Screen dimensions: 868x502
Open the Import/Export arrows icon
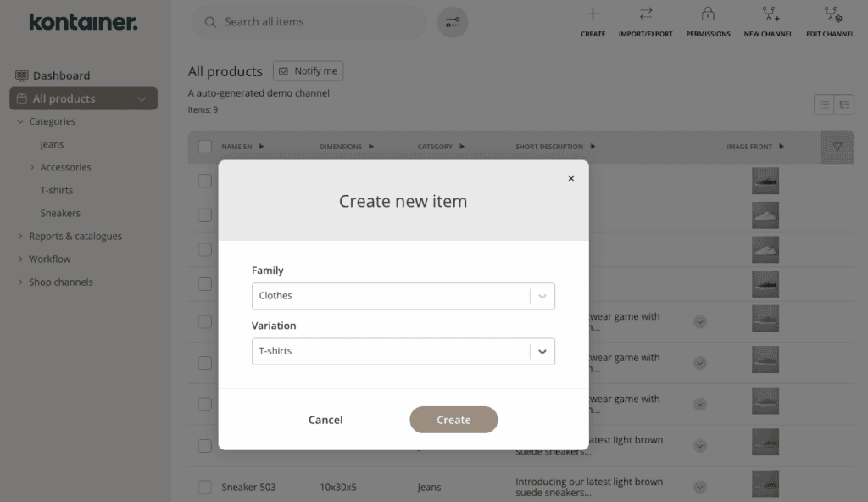pos(645,14)
